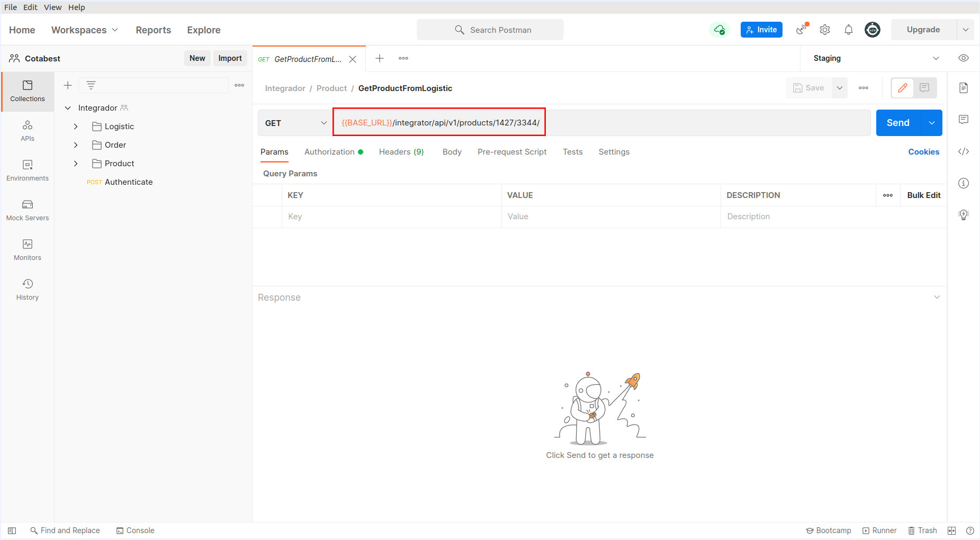Click the Search Postman field

point(490,30)
